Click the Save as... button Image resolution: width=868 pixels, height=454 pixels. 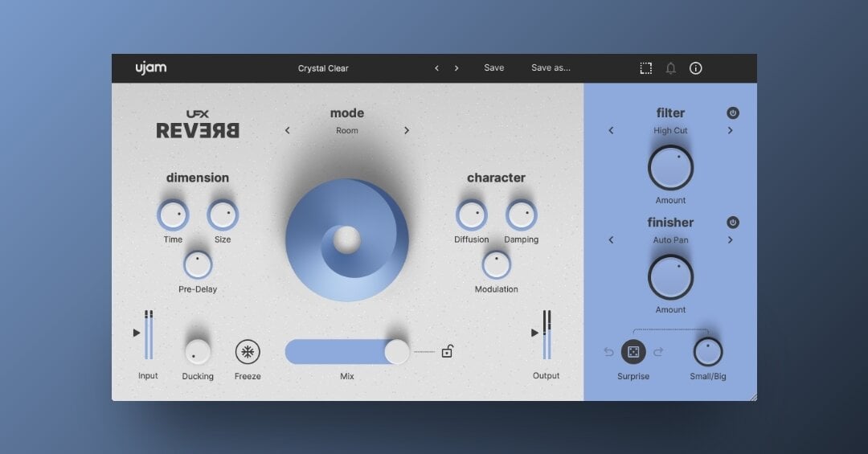coord(551,68)
